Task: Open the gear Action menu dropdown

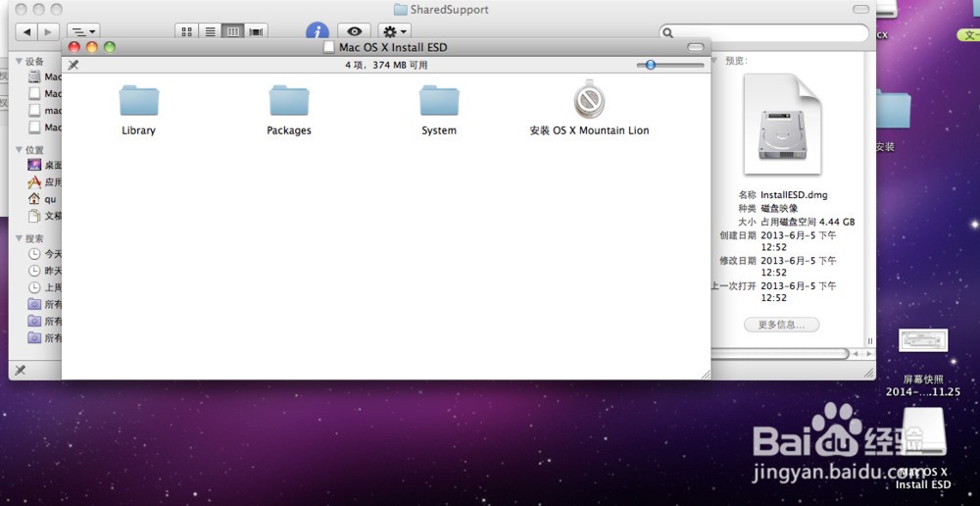Action: pos(394,31)
